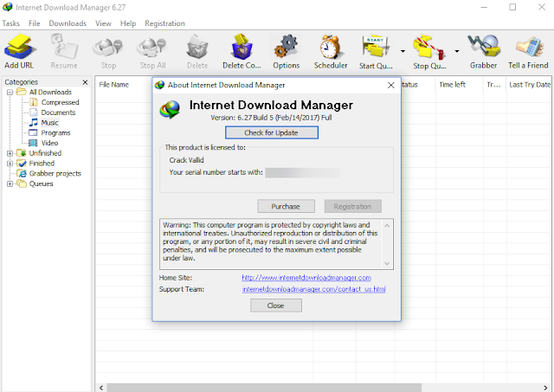Click the warning text scroll down arrow
This screenshot has width=554, height=392.
coord(387,263)
